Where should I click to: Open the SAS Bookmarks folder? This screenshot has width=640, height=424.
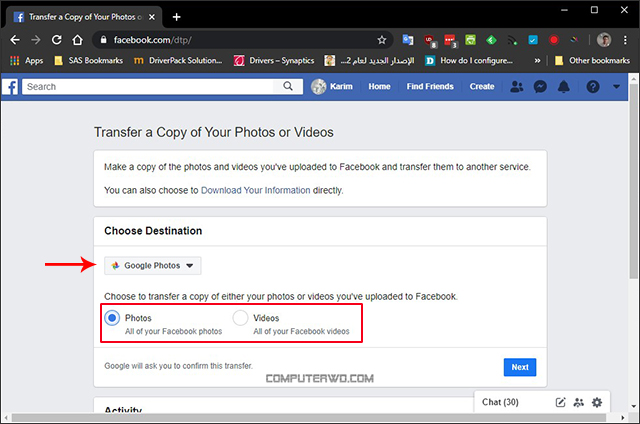point(89,61)
